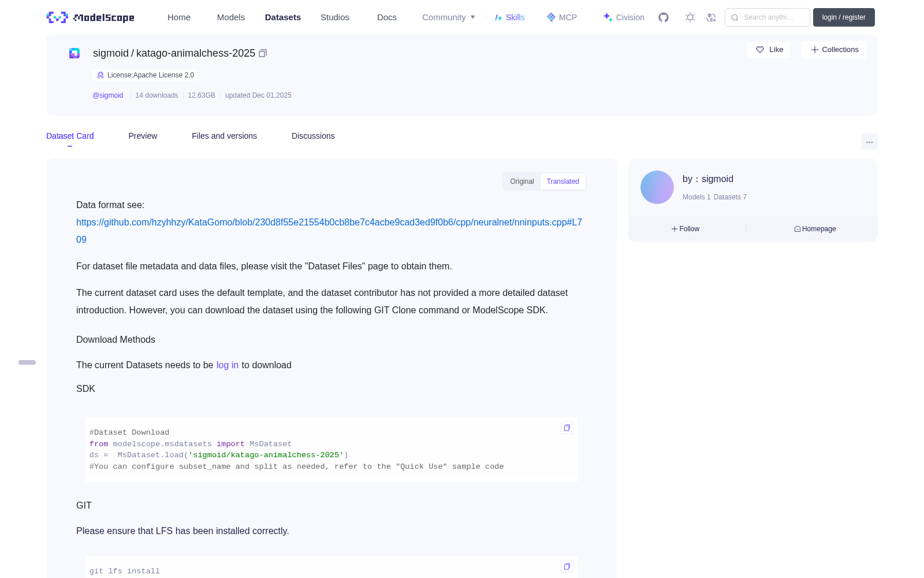Click the plus icon on Collections
The height and width of the screenshot is (578, 924).
click(x=815, y=50)
